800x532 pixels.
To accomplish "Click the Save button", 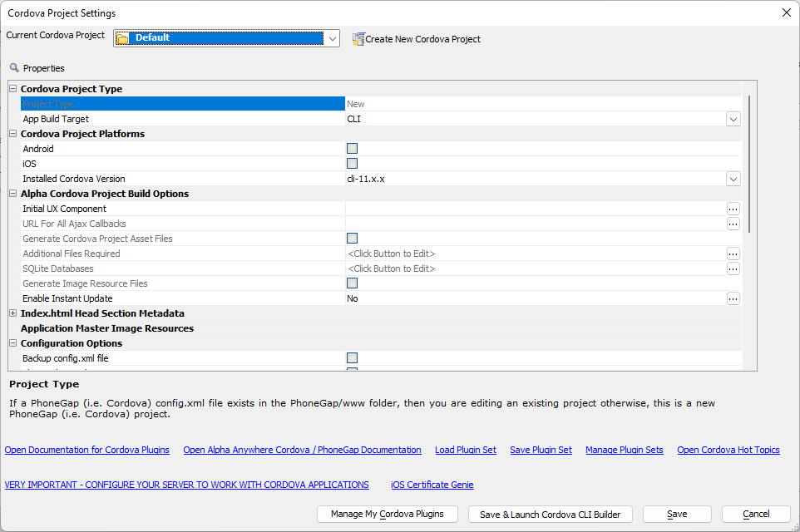I will point(677,515).
